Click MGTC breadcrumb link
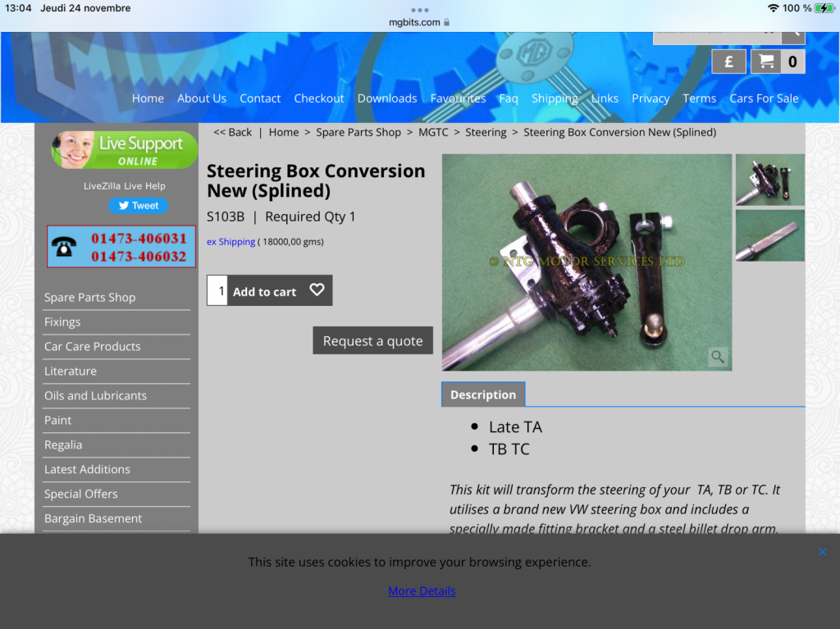Viewport: 840px width, 629px height. 433,132
